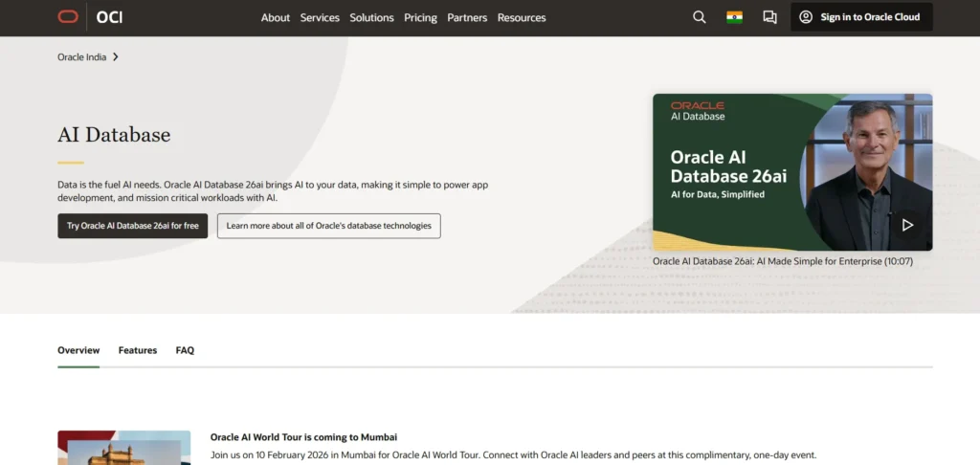Click Sign in to Oracle Cloud
Image resolution: width=980 pixels, height=465 pixels.
[x=862, y=17]
